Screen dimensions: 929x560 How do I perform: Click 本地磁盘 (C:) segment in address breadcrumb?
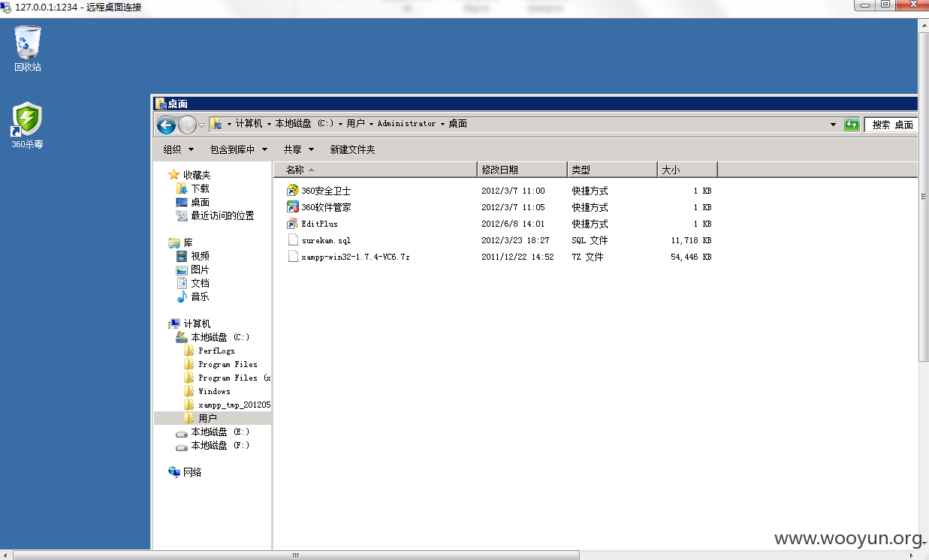(304, 124)
